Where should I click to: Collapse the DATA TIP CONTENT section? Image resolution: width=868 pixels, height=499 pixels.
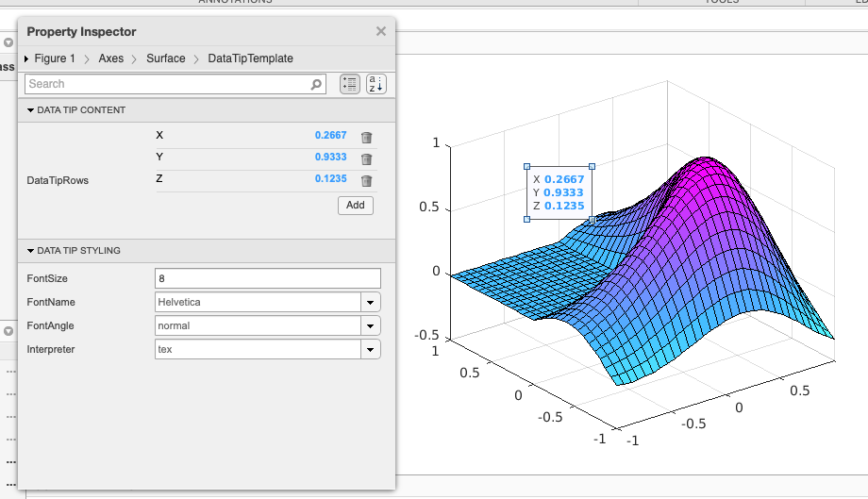[31, 110]
